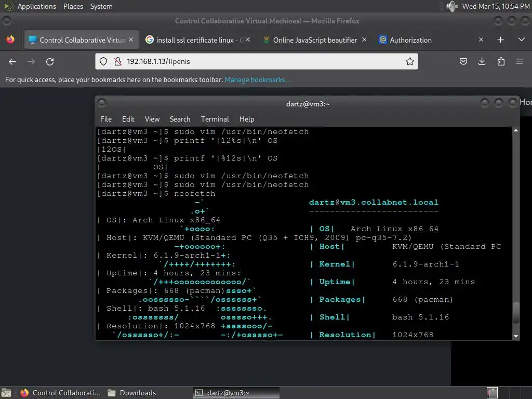532x399 pixels.
Task: Click the workspace switcher icon
Action: pyautogui.click(x=493, y=393)
